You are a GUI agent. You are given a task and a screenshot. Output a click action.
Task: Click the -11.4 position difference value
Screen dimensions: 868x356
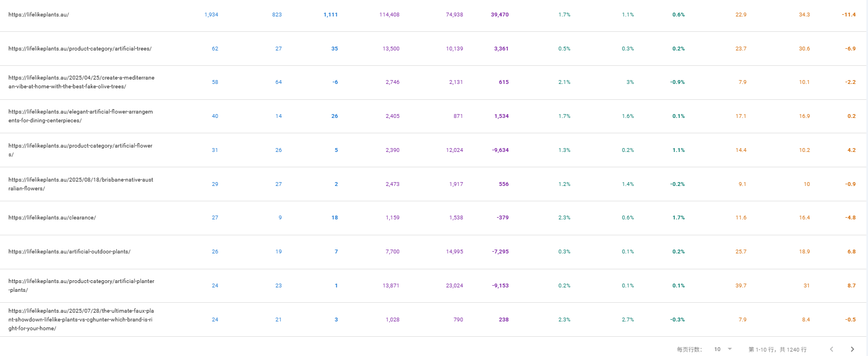click(849, 15)
